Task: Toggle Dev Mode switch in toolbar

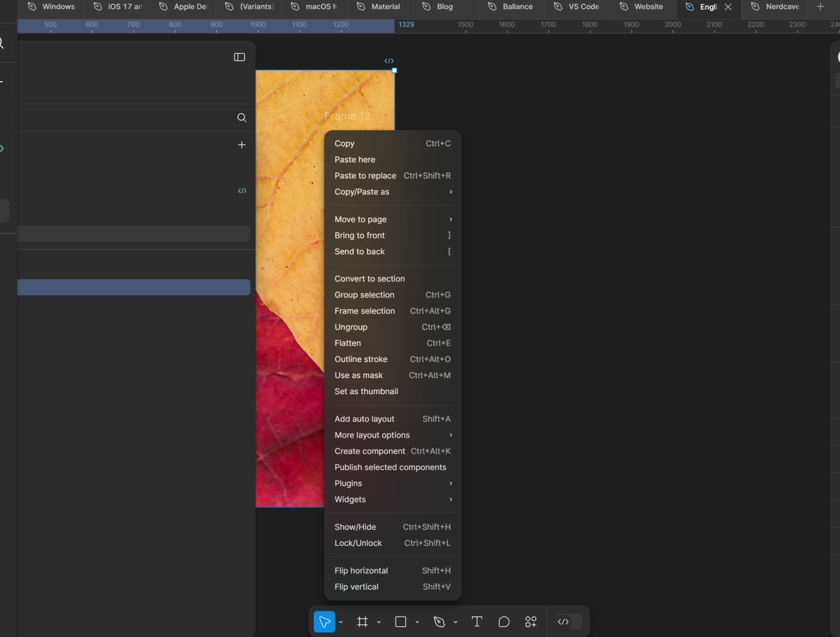Action: click(568, 621)
